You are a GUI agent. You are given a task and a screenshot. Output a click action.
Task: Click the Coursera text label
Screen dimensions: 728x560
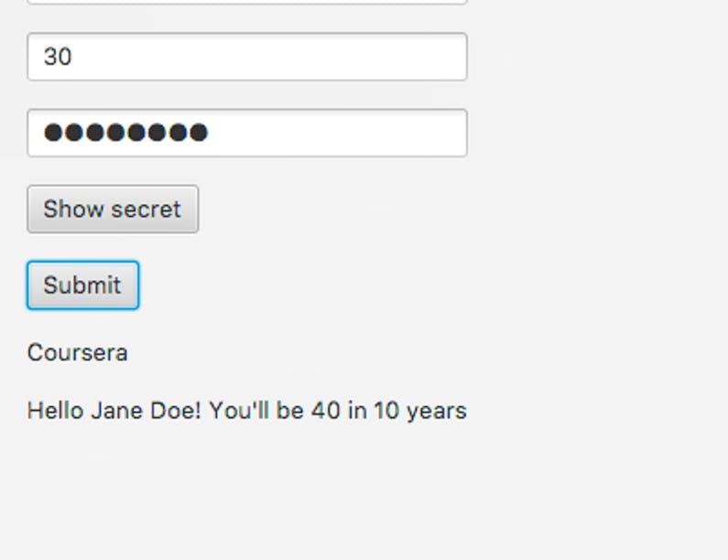[78, 352]
